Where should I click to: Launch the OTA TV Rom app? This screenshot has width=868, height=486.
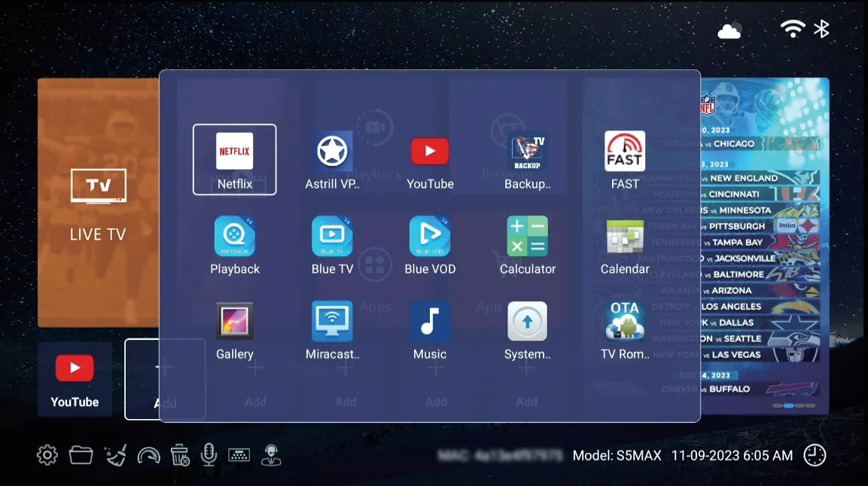pos(625,331)
